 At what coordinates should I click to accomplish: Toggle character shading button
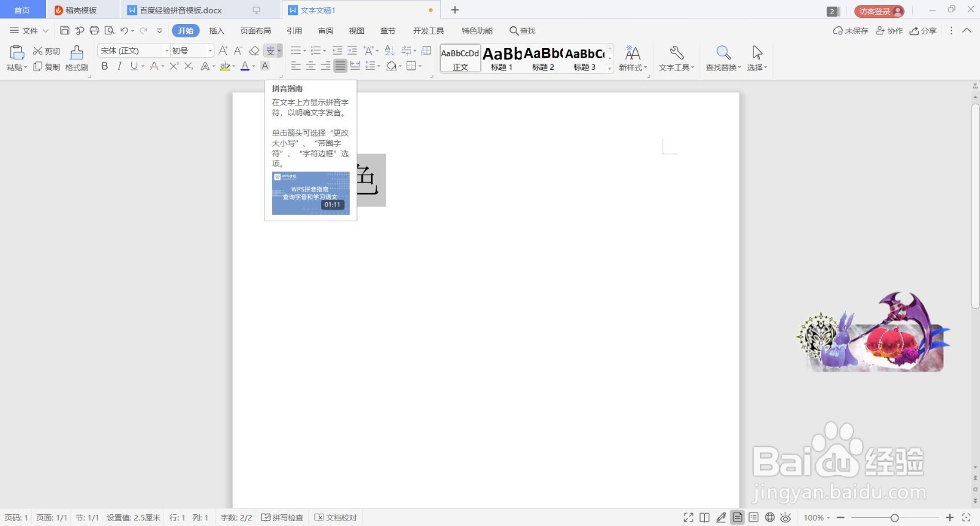tap(265, 66)
